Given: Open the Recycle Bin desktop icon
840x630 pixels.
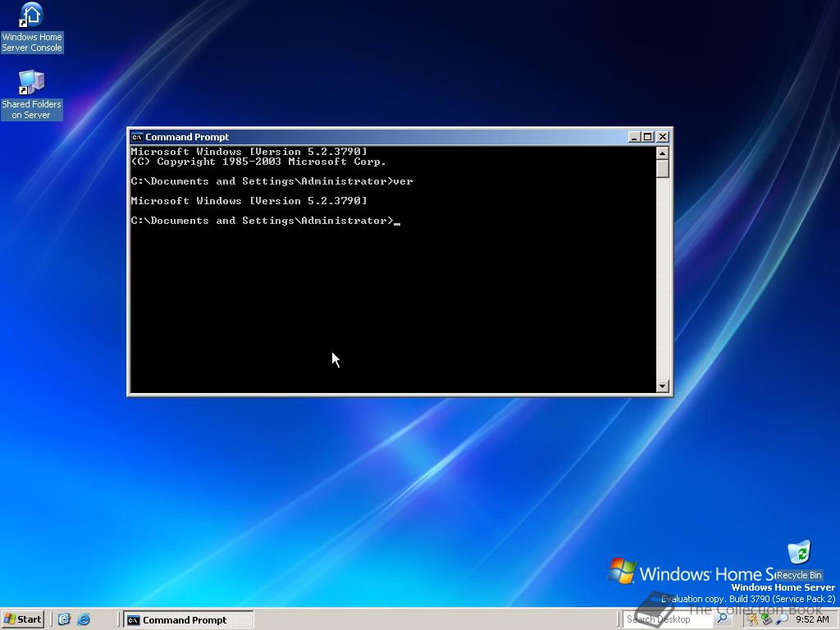Looking at the screenshot, I should tap(799, 561).
